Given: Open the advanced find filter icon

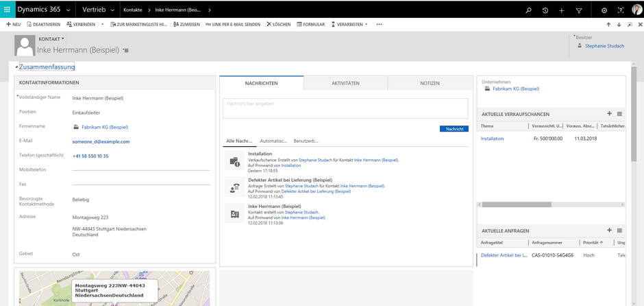Looking at the screenshot, I should (x=579, y=10).
